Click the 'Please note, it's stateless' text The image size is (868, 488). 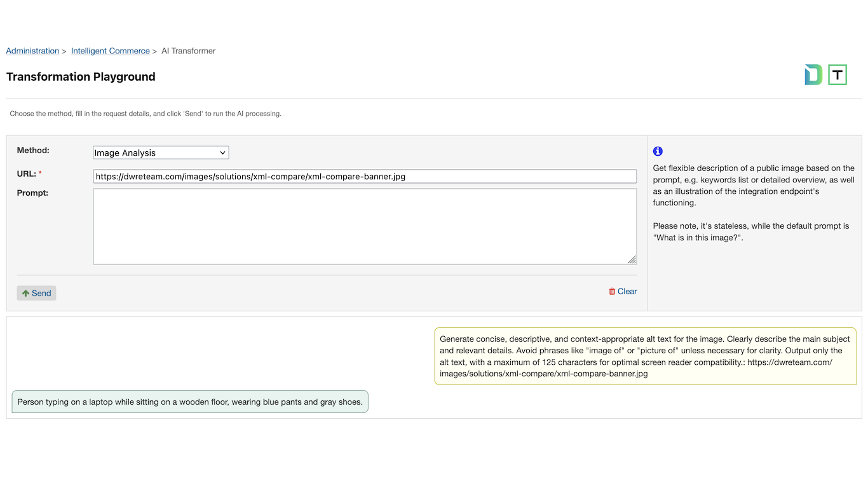pos(751,232)
